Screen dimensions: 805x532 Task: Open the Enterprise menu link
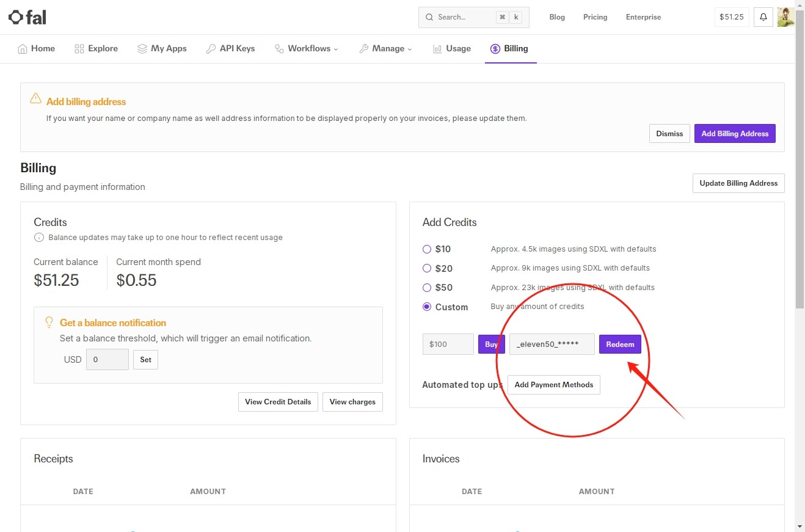tap(643, 17)
